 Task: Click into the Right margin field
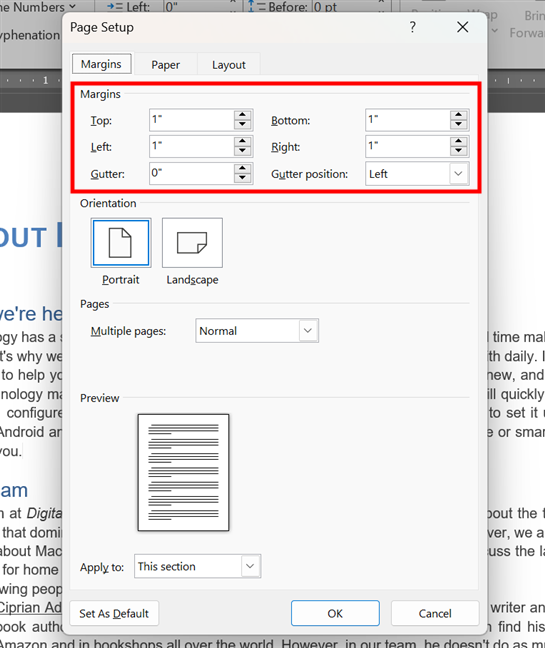[408, 146]
